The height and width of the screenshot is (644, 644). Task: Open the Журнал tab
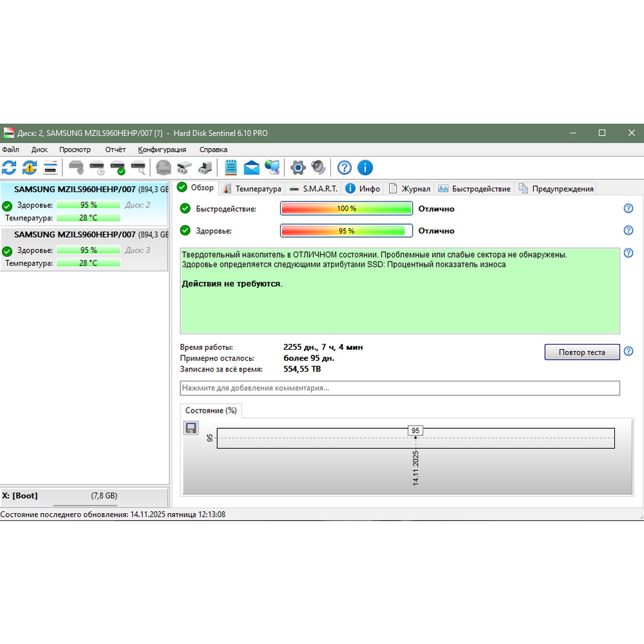click(x=410, y=189)
